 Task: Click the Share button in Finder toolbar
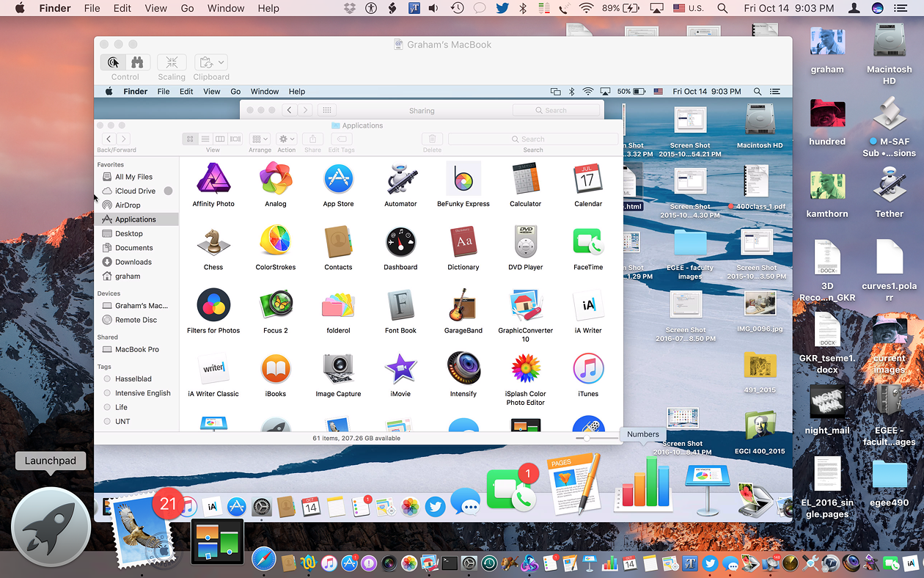coord(312,139)
